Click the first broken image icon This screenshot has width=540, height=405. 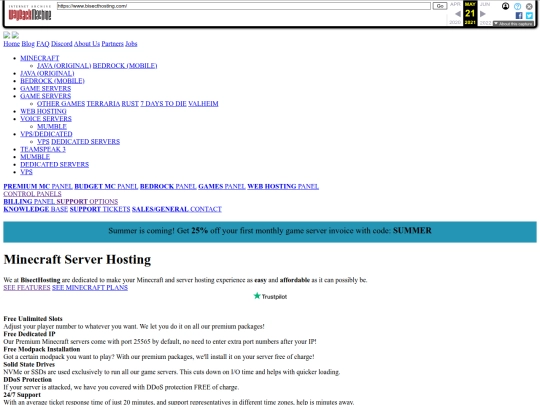tap(7, 35)
